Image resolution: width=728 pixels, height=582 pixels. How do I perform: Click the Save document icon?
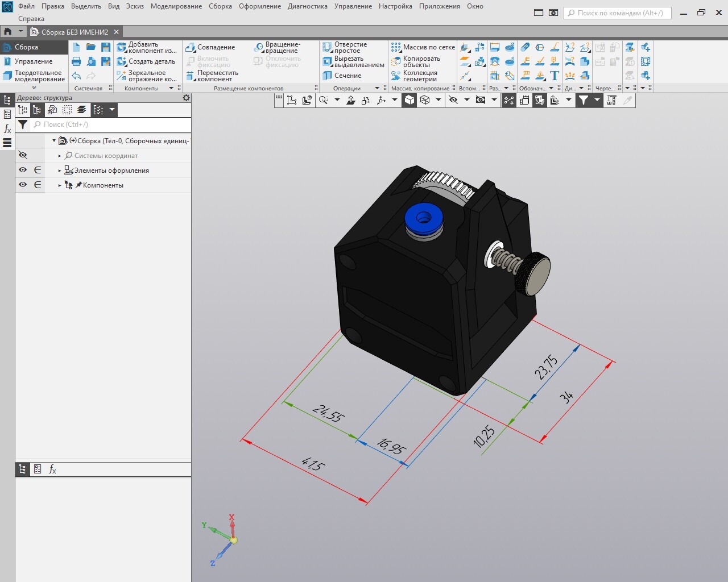[105, 47]
